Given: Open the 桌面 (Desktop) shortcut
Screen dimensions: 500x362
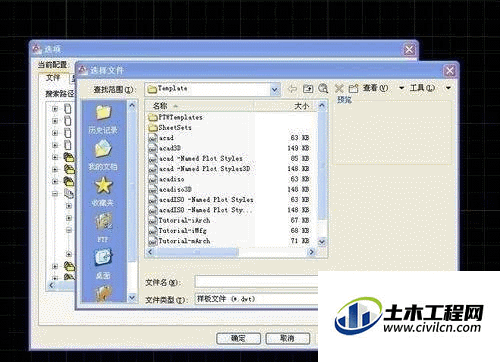Looking at the screenshot, I should tap(103, 265).
